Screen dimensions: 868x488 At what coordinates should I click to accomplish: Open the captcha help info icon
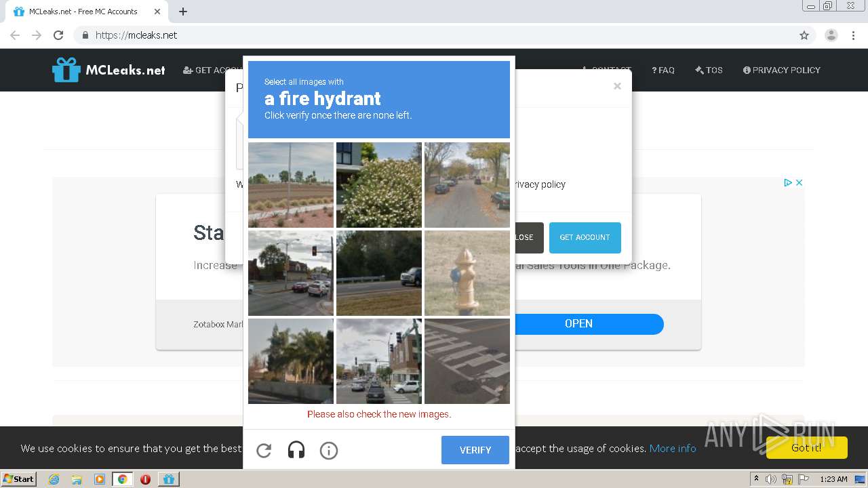329,450
